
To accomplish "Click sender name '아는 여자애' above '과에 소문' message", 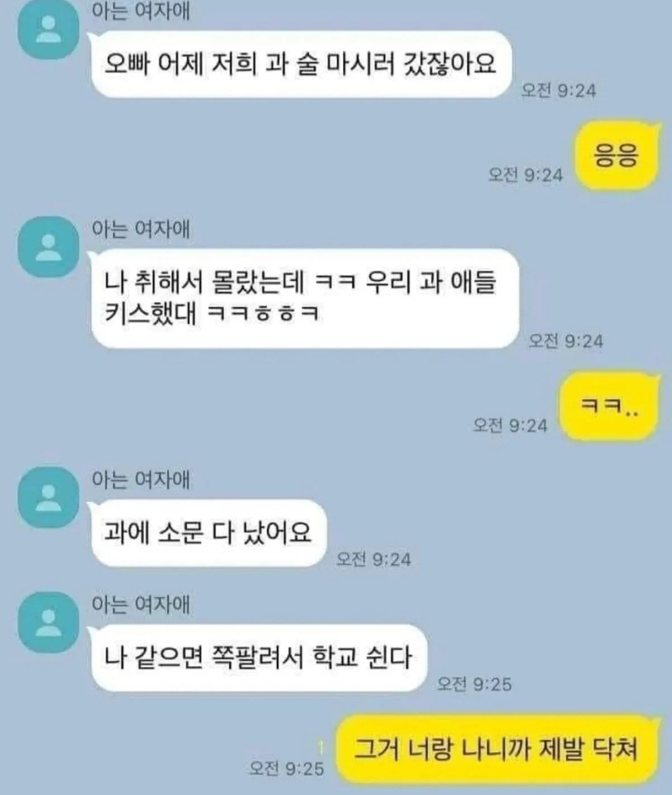I will (x=140, y=479).
